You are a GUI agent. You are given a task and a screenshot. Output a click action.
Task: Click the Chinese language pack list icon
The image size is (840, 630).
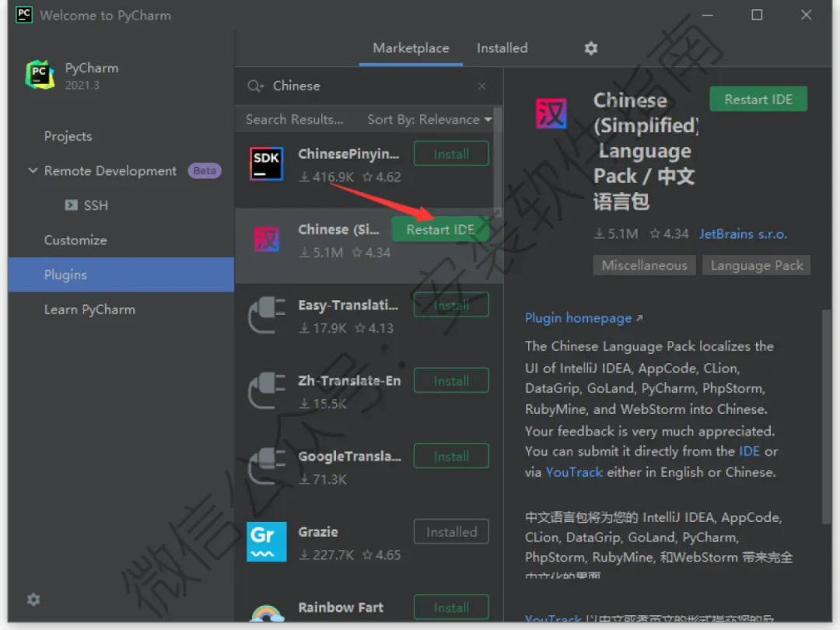pyautogui.click(x=266, y=239)
